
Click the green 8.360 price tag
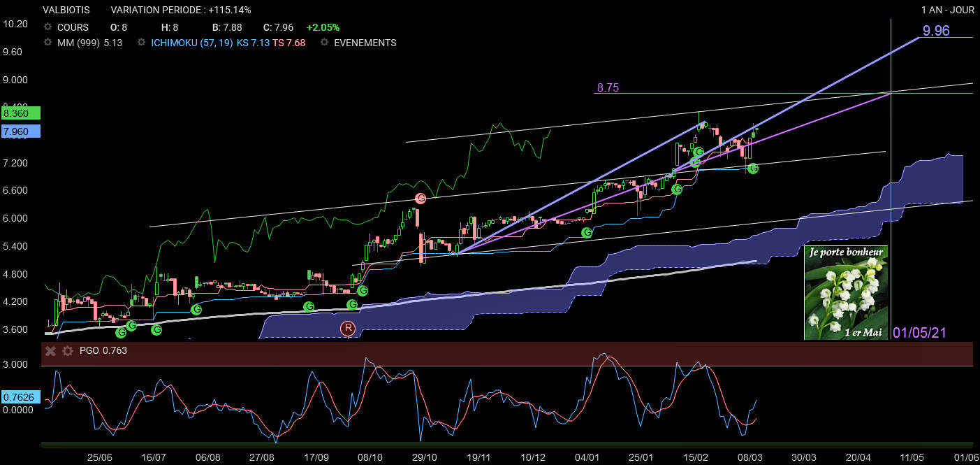click(x=21, y=113)
